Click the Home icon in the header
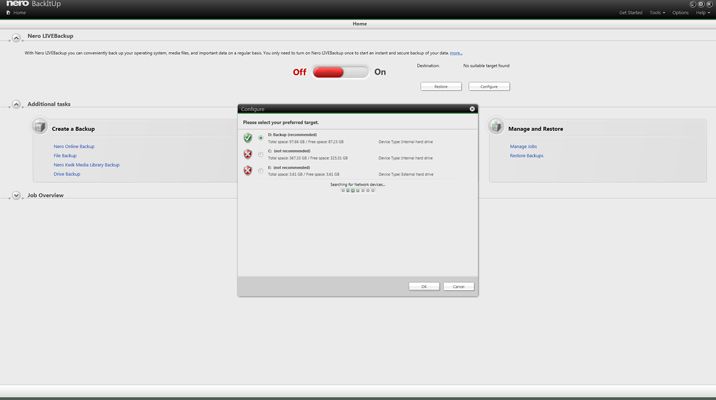 click(8, 13)
